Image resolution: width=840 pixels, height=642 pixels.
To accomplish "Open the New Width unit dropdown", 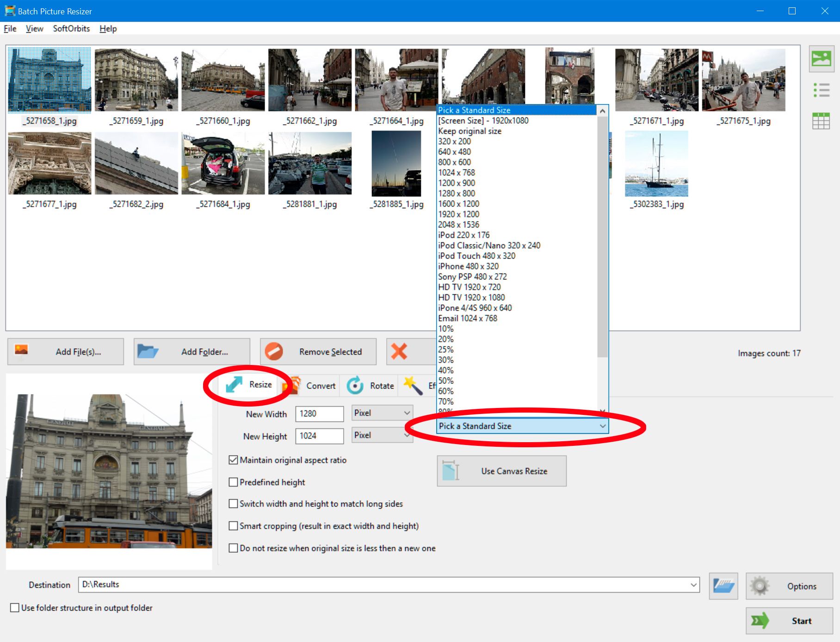I will (x=381, y=413).
